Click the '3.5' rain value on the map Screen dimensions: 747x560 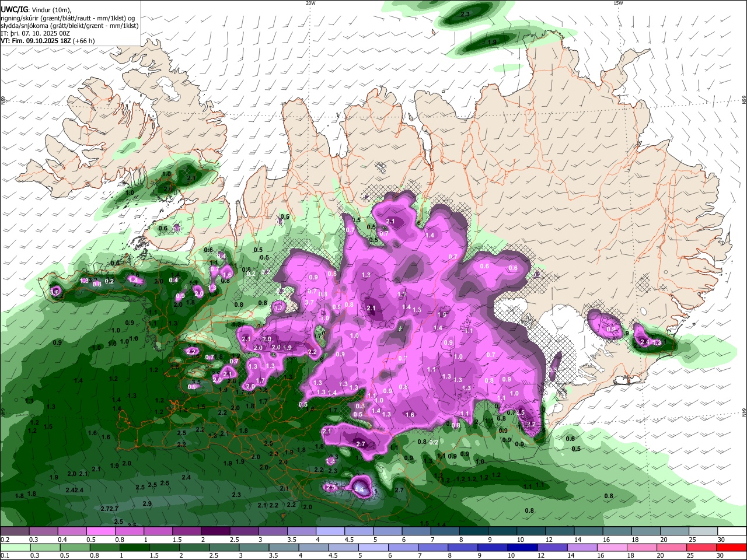coord(196,383)
